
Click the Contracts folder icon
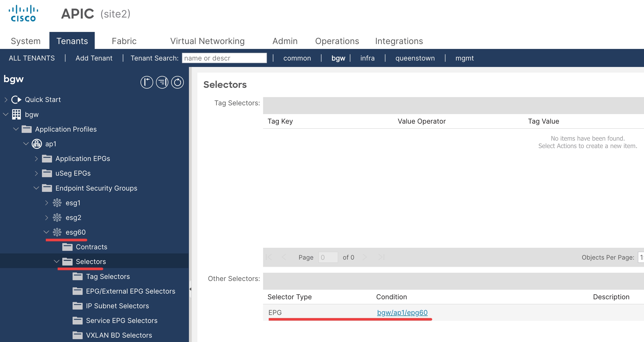tap(67, 247)
